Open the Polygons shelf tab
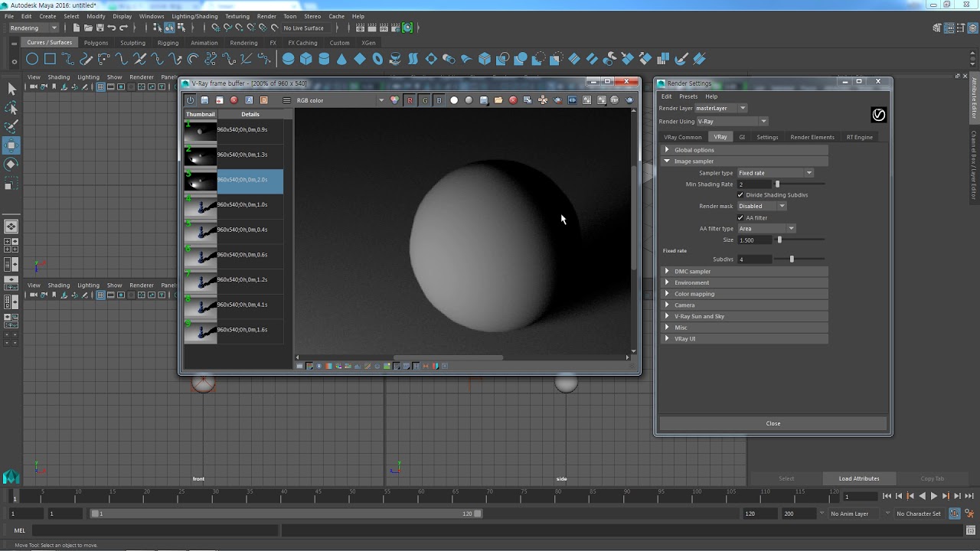980x551 pixels. point(96,43)
